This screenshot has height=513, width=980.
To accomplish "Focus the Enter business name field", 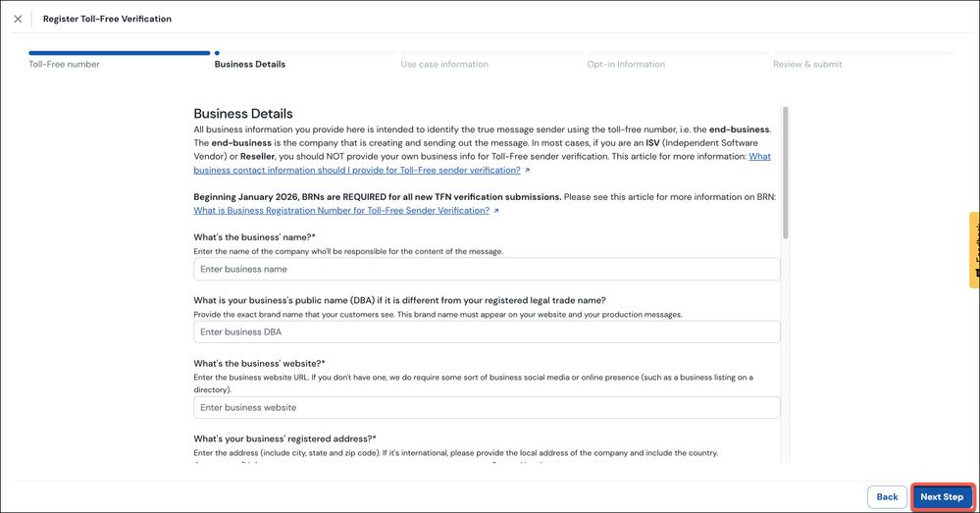I will pos(487,270).
